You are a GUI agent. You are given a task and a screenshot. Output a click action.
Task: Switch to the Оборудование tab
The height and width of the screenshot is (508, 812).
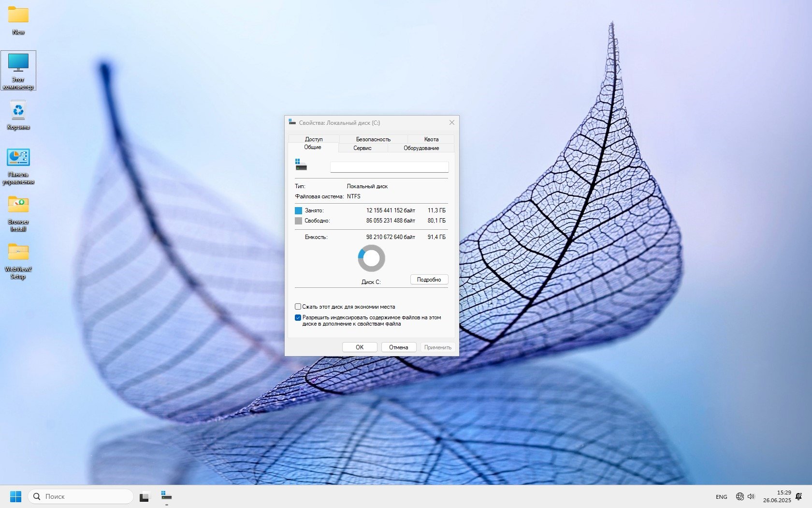(x=421, y=148)
